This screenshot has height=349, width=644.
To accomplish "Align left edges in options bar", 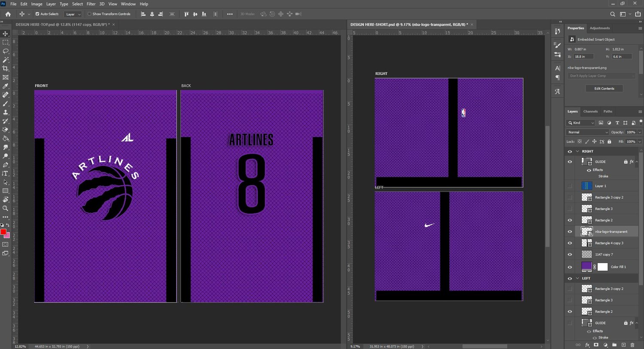I will [x=143, y=14].
